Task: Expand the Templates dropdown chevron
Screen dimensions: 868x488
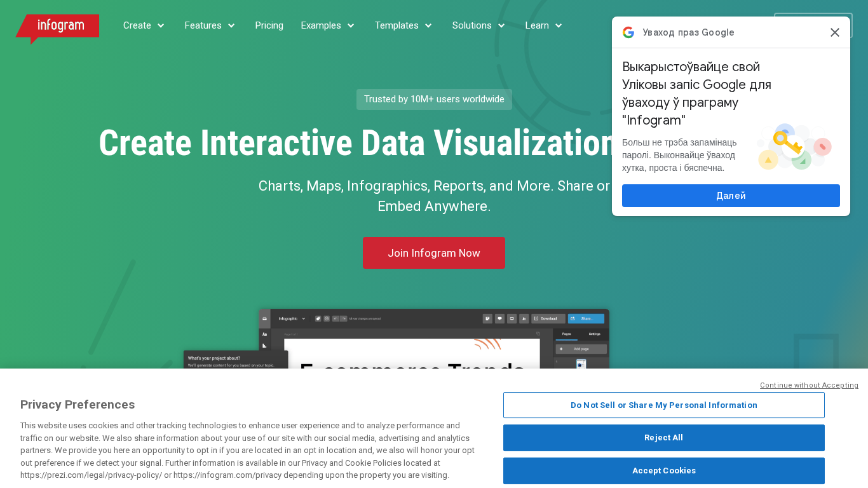Action: click(428, 25)
